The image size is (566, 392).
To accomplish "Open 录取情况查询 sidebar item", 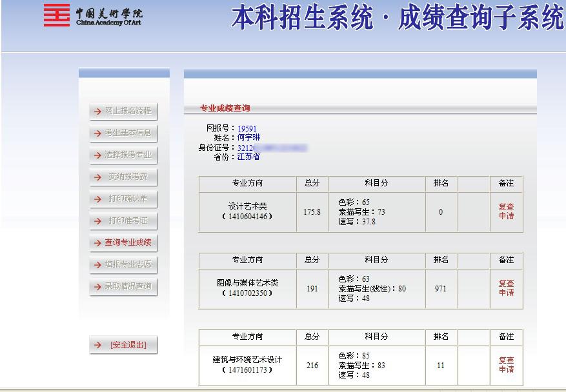I will [x=123, y=287].
